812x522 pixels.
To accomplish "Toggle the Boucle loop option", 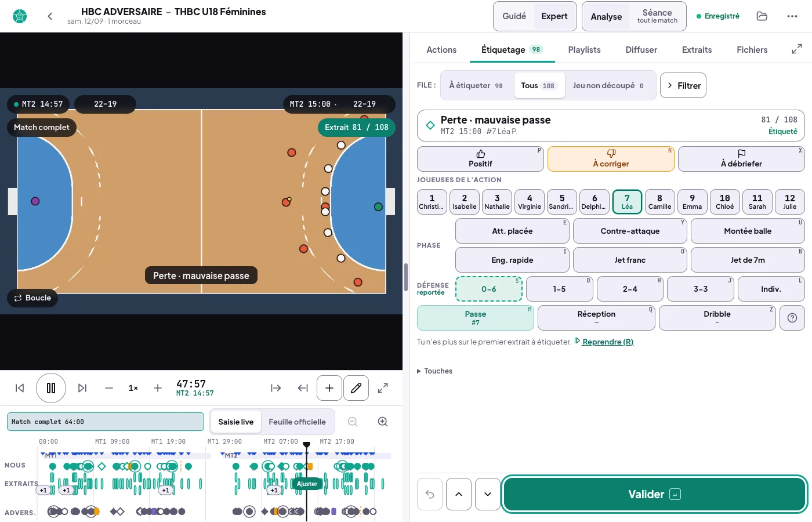I will click(x=32, y=298).
